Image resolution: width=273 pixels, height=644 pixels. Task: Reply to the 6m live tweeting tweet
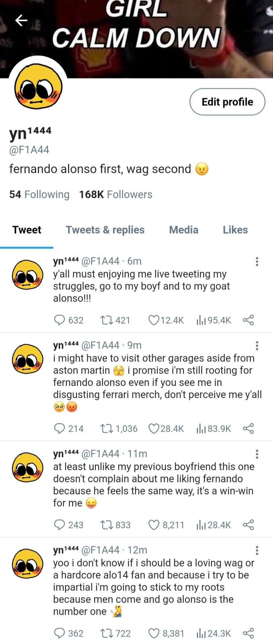[59, 320]
